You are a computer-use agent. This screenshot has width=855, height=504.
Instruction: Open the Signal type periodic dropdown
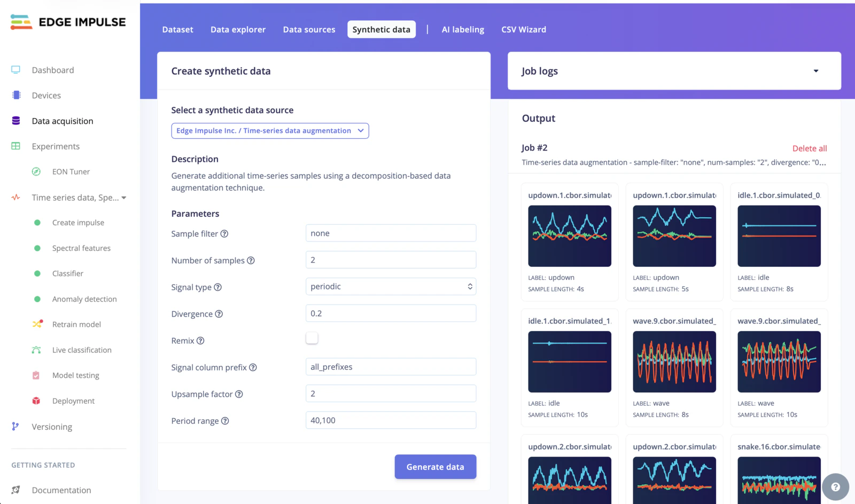tap(391, 286)
